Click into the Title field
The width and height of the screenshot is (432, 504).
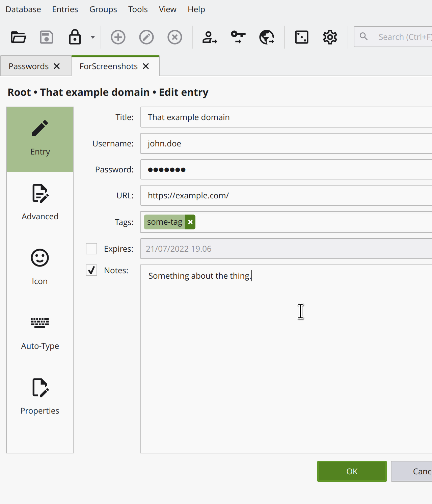pyautogui.click(x=286, y=117)
